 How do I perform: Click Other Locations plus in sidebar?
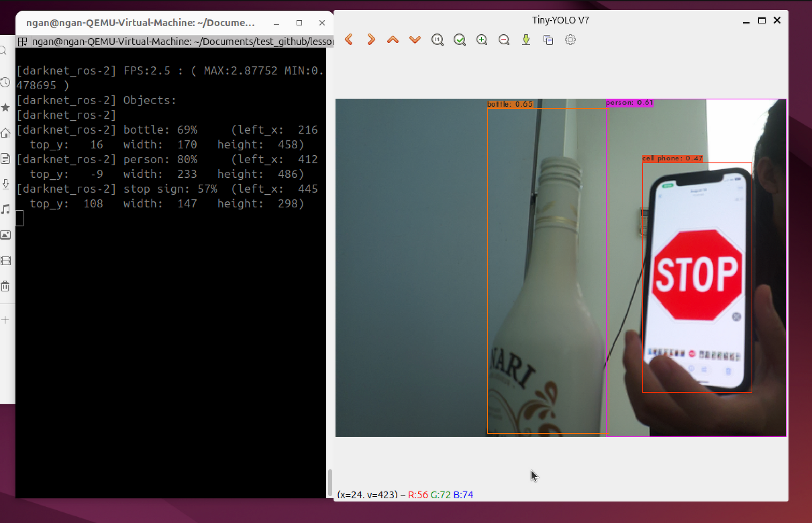coord(5,320)
